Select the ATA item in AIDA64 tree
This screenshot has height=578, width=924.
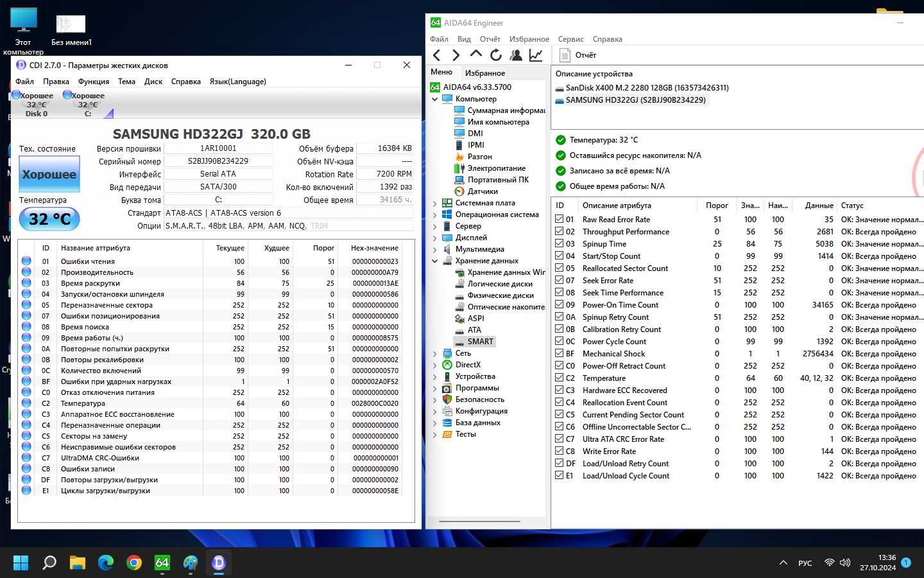(x=468, y=330)
